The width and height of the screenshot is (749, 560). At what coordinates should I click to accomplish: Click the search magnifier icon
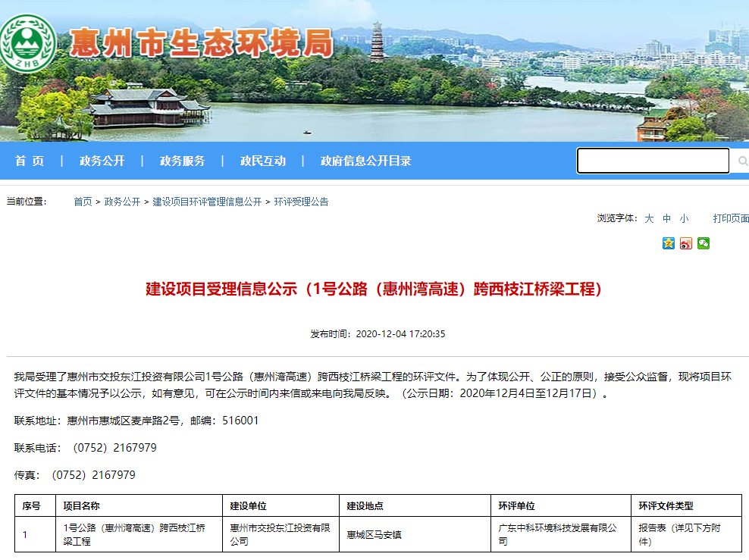coord(742,161)
